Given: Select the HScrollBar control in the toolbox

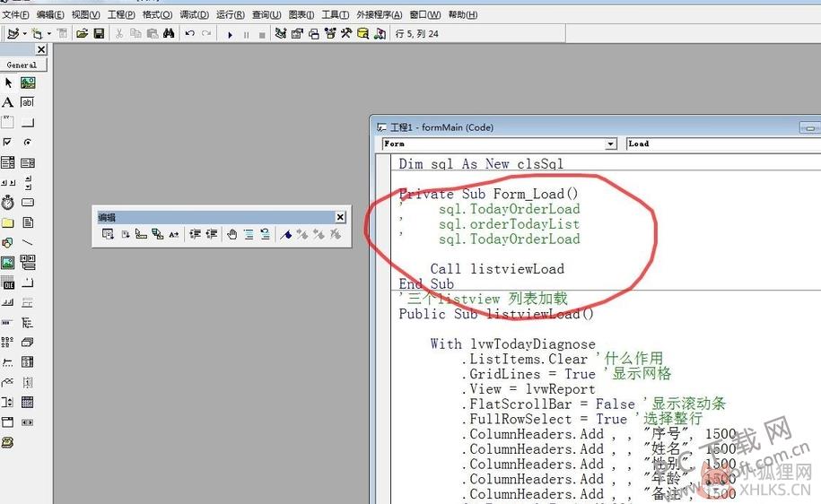Looking at the screenshot, I should [x=8, y=183].
